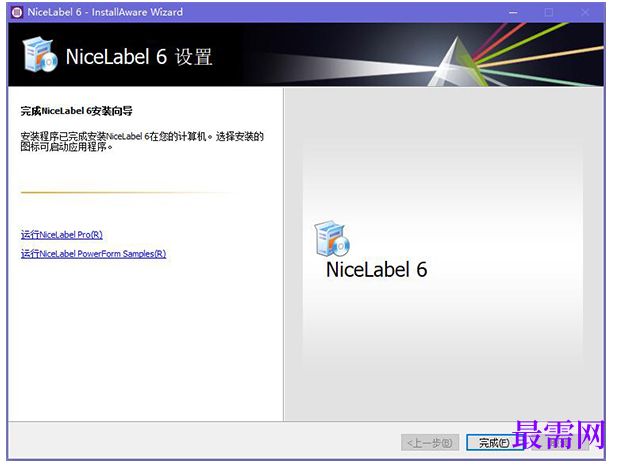Click the prism graphic in header banner
The height and width of the screenshot is (466, 624).
[x=458, y=62]
